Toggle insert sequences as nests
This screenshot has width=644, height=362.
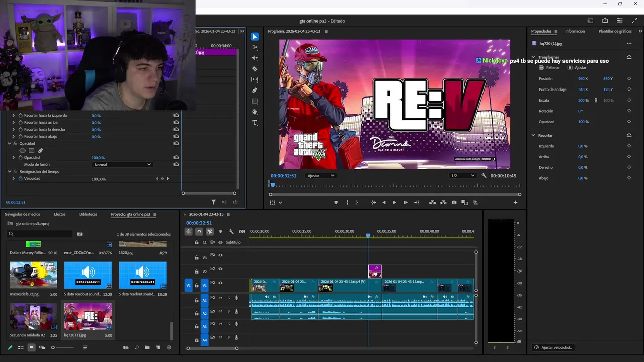(x=189, y=232)
